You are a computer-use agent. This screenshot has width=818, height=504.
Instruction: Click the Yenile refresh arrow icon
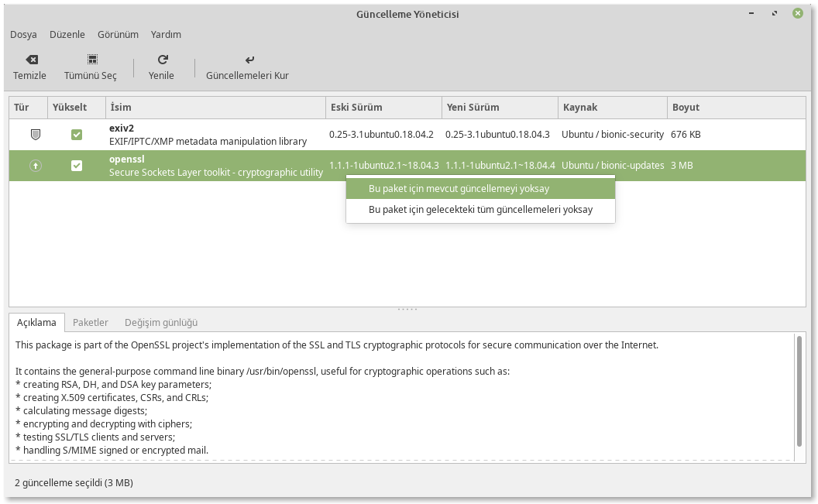click(163, 60)
